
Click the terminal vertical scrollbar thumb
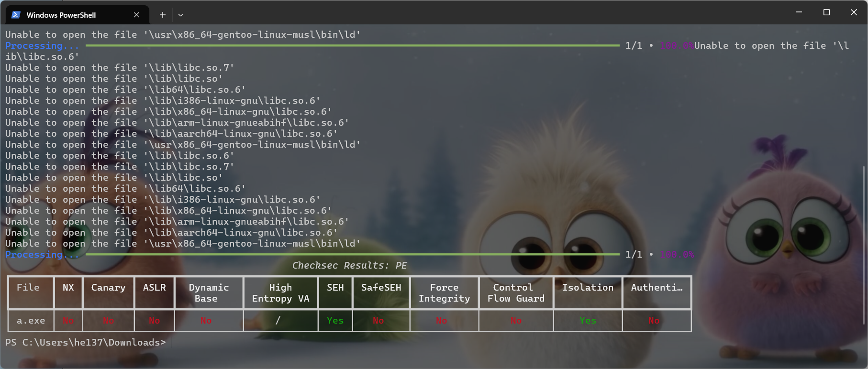click(864, 245)
